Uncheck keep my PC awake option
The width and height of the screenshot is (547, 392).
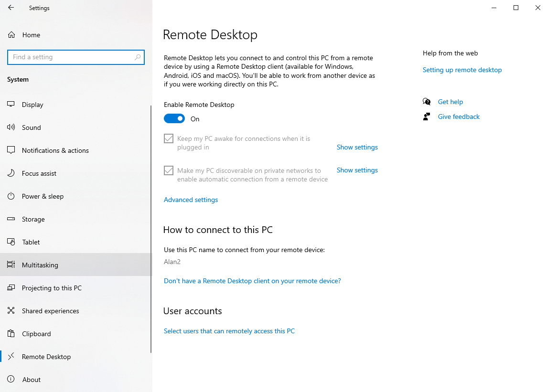coord(168,138)
